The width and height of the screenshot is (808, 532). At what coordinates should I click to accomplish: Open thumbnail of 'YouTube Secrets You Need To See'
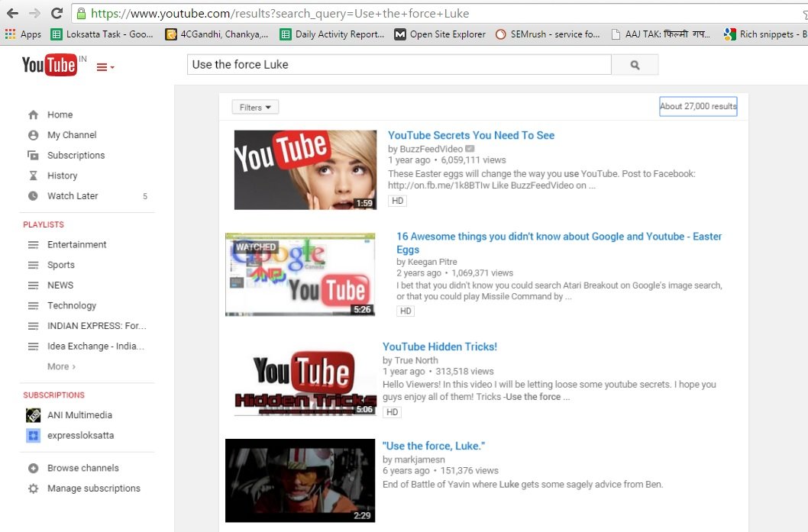tap(305, 170)
